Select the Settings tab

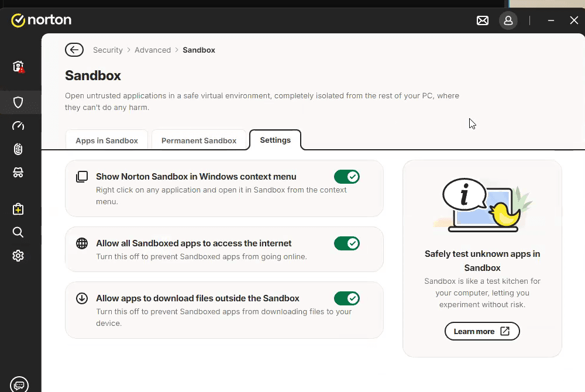[x=276, y=140]
